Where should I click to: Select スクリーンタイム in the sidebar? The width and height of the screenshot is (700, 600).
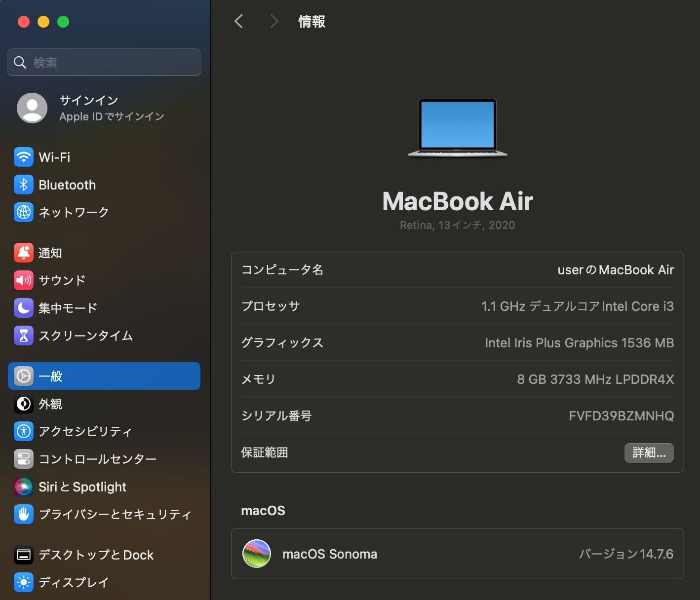(104, 336)
